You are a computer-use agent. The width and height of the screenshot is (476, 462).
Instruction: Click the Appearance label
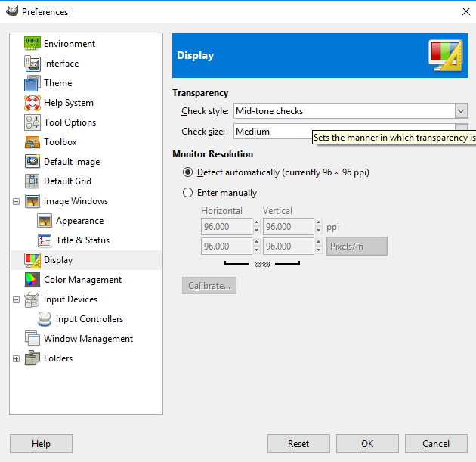[79, 221]
